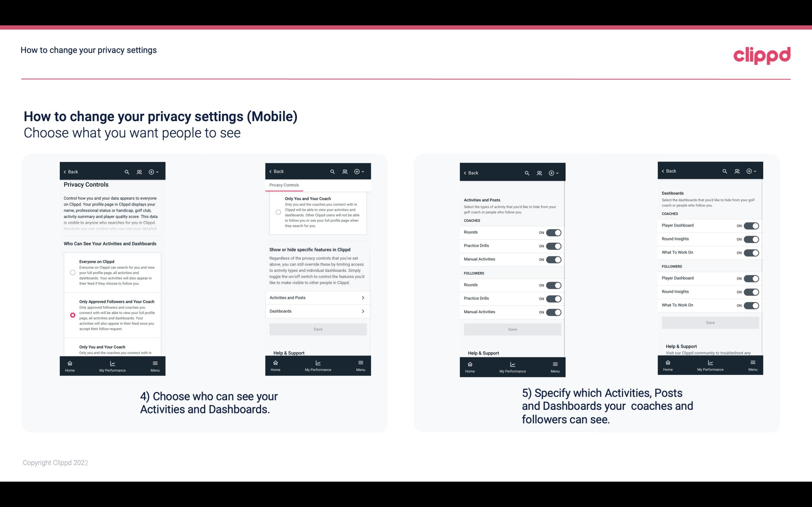Open Privacy Controls tab
812x507 pixels.
(x=284, y=185)
